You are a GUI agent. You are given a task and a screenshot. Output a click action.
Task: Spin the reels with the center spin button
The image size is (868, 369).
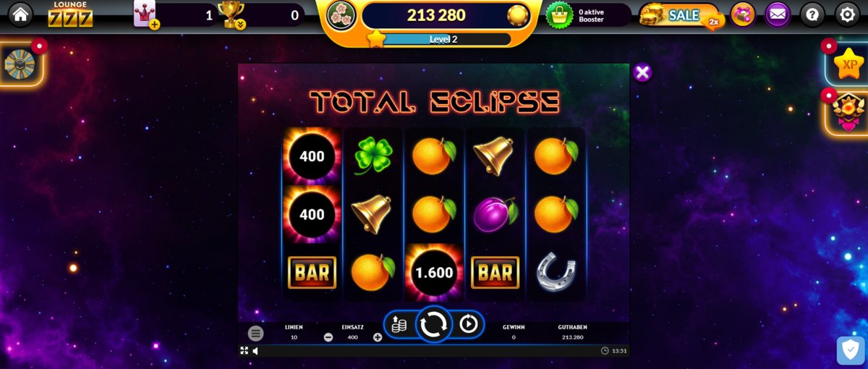433,325
